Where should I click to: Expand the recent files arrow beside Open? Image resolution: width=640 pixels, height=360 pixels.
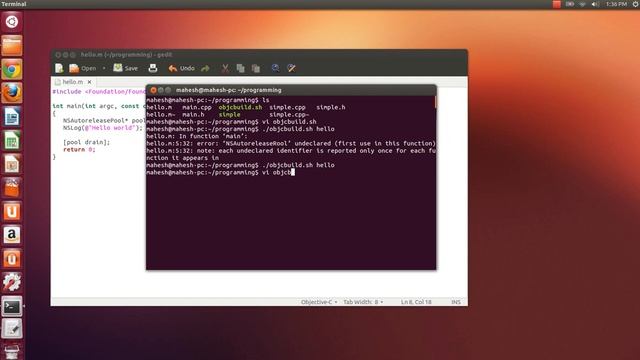(104, 68)
